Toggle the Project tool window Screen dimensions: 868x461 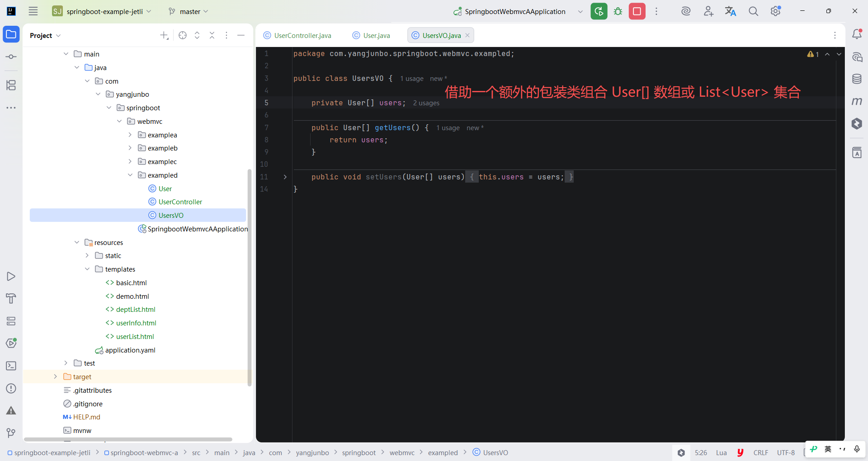11,34
